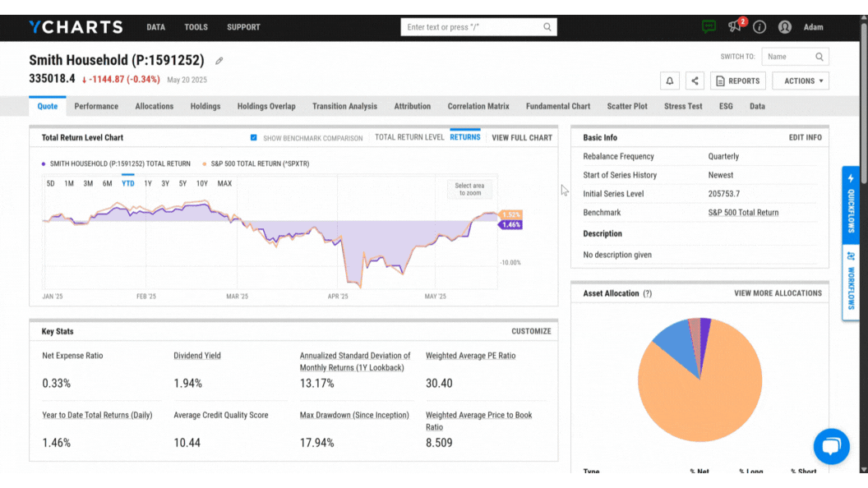Open the Data tab
The height and width of the screenshot is (488, 868).
tap(757, 106)
